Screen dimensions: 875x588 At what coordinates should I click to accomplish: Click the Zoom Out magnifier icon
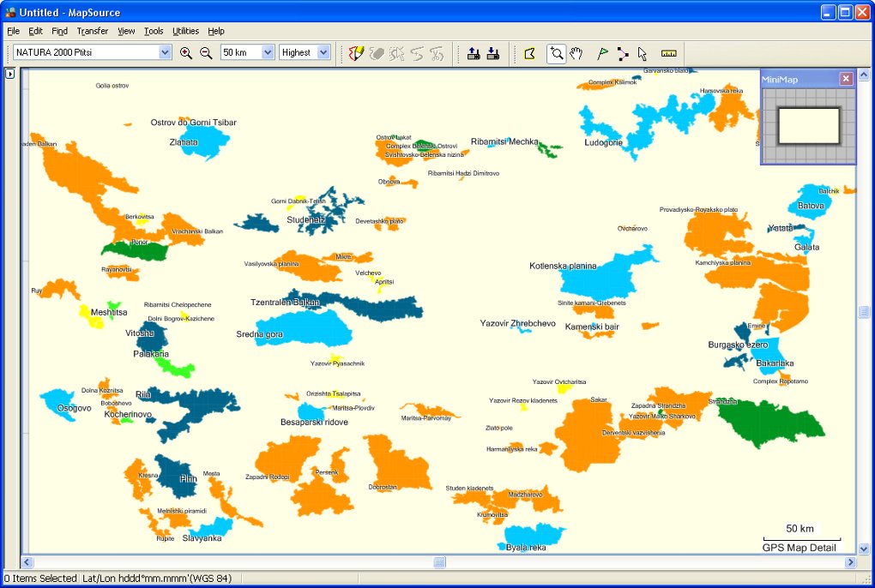[206, 53]
